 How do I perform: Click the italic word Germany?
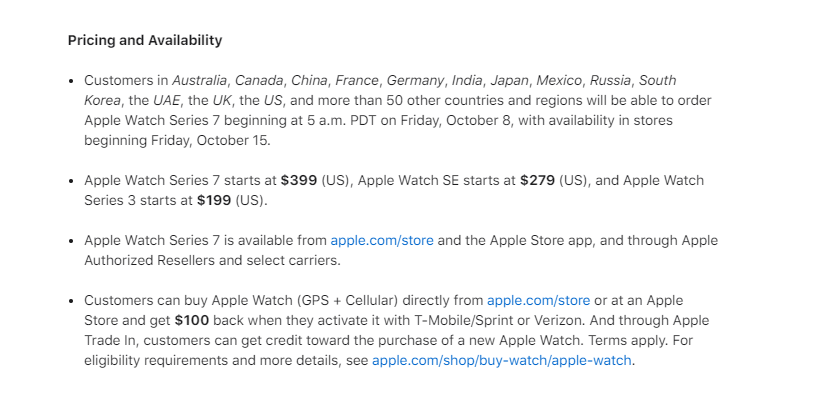click(x=415, y=81)
